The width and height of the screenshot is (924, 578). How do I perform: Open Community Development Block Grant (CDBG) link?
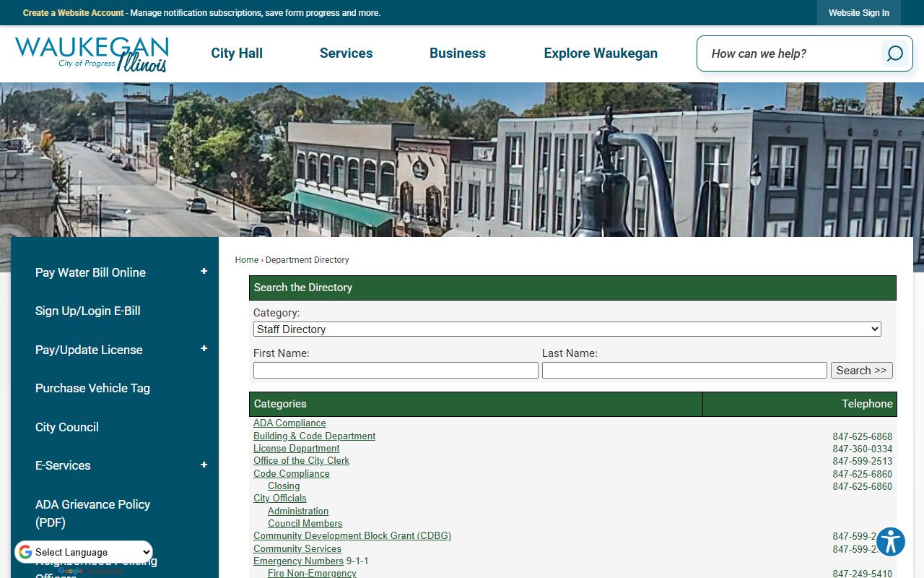[x=352, y=536]
